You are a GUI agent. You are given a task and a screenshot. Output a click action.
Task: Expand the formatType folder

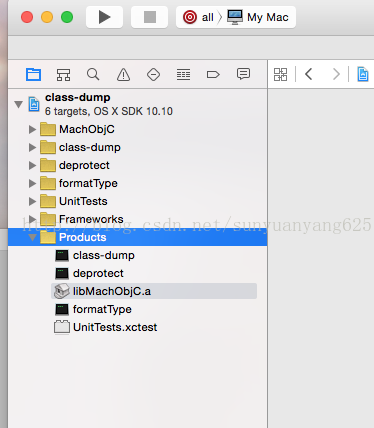point(32,183)
